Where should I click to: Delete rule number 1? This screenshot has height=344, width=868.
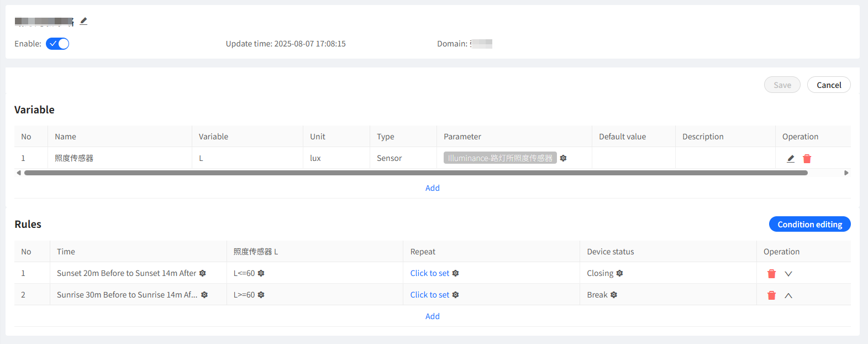[772, 274]
